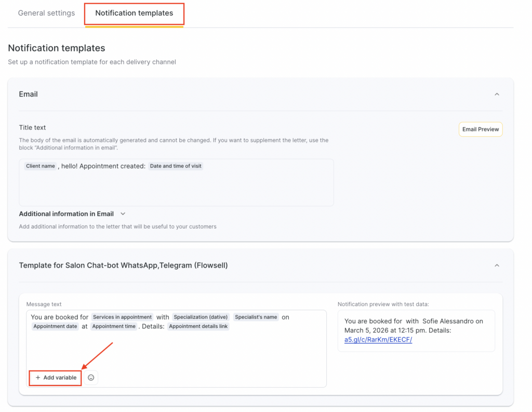Collapse the Email section chevron

pos(497,95)
